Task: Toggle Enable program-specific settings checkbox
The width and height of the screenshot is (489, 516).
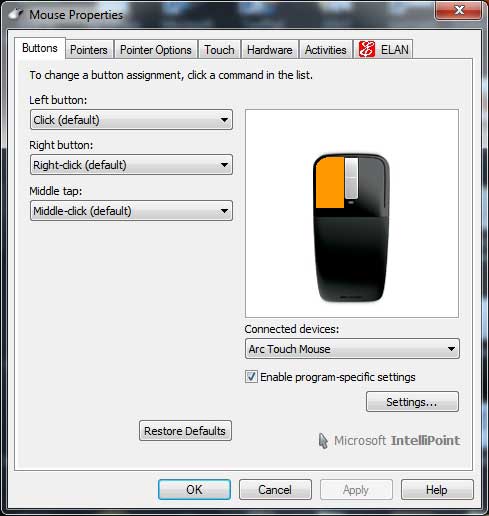Action: pos(251,377)
